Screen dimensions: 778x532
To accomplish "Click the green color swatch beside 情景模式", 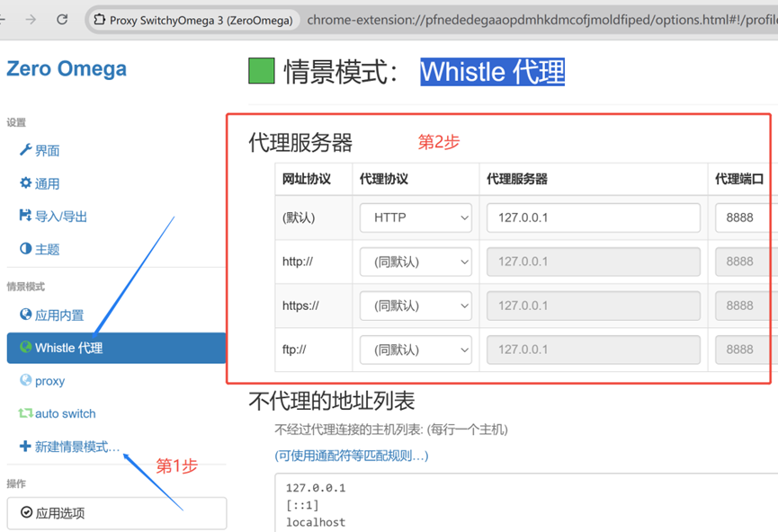I will [261, 69].
